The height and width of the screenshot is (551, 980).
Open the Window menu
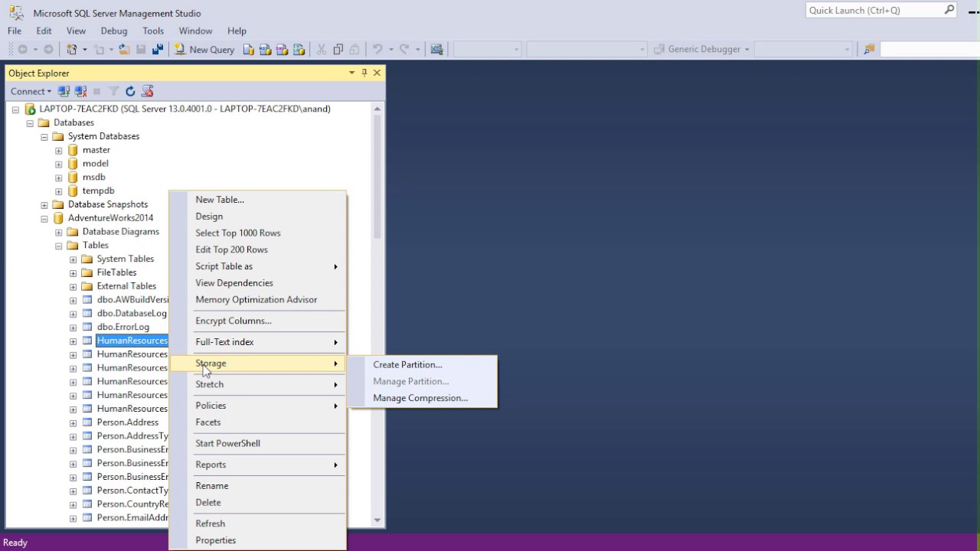click(195, 31)
